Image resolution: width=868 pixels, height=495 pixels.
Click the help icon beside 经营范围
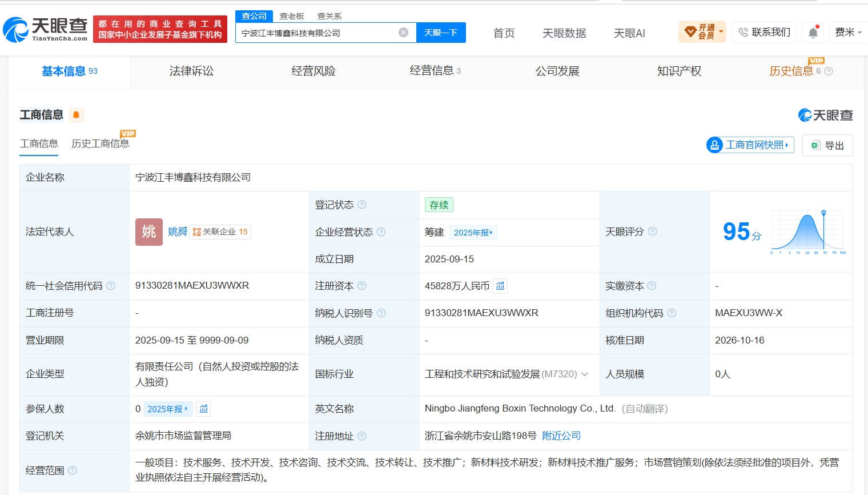[x=73, y=470]
